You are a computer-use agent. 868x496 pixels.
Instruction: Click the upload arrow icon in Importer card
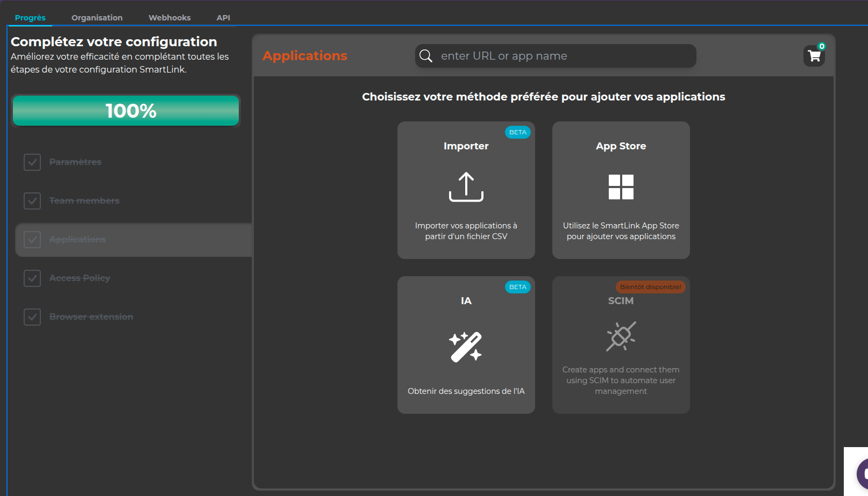tap(466, 187)
